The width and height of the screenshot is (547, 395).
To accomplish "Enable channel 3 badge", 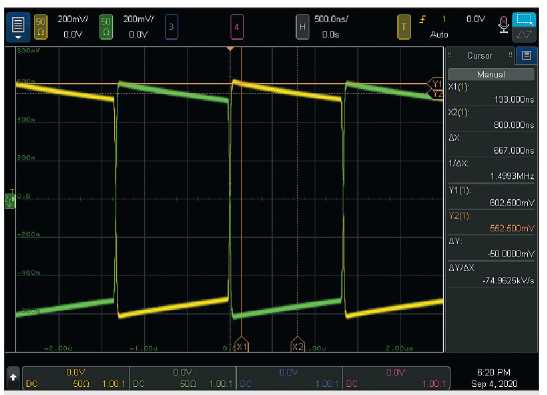I will click(171, 27).
